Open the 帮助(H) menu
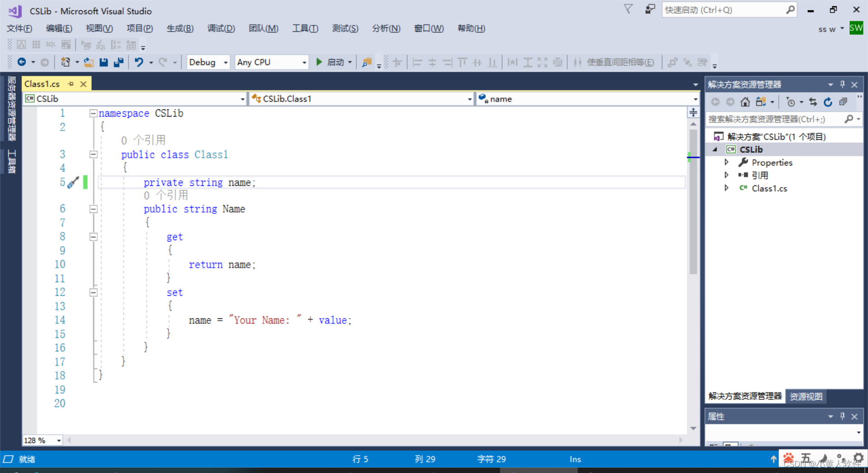The width and height of the screenshot is (868, 473). click(471, 28)
